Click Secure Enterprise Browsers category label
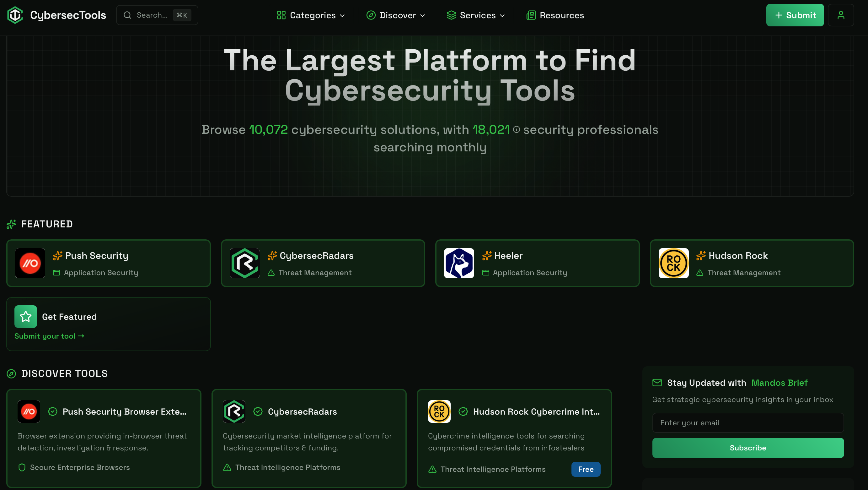Image resolution: width=868 pixels, height=490 pixels. coord(80,467)
